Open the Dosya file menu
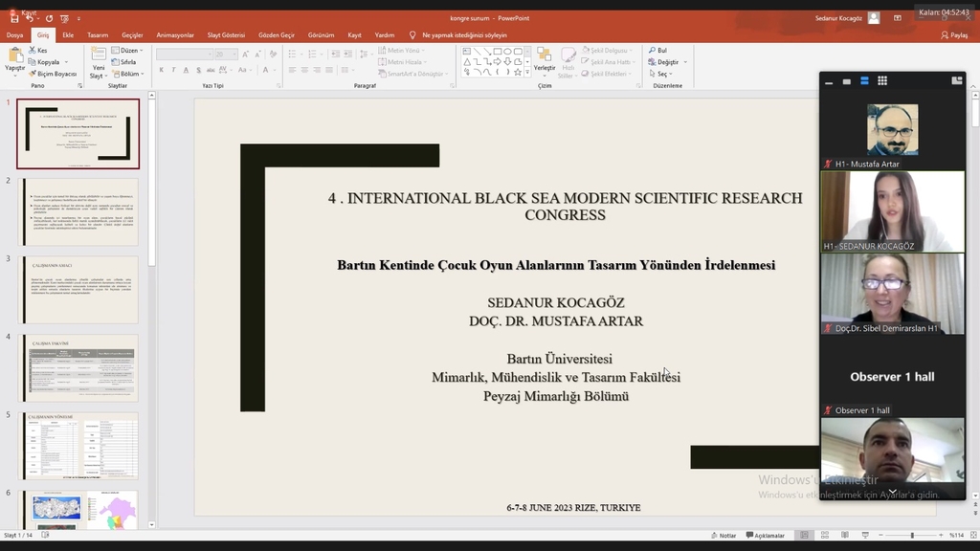Screen dimensions: 980x551 click(14, 35)
